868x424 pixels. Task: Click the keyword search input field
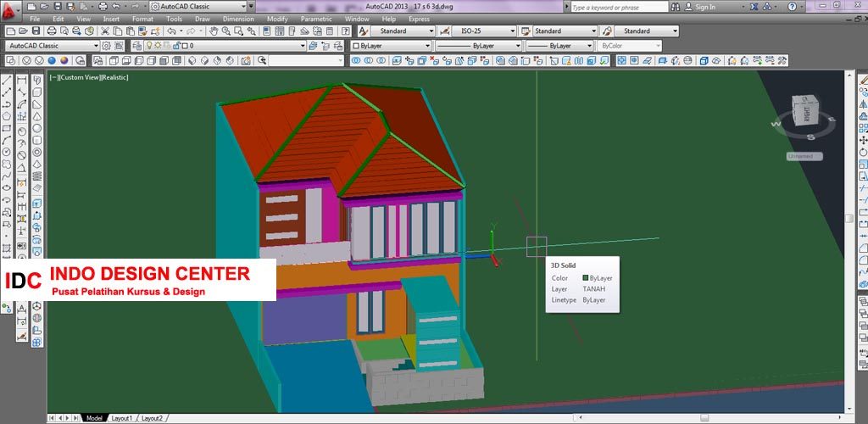[619, 7]
